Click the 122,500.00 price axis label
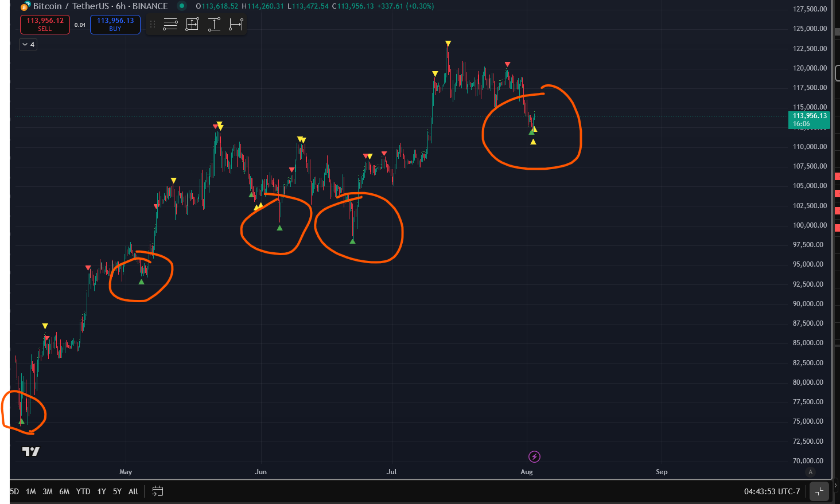This screenshot has width=840, height=504. tap(810, 49)
